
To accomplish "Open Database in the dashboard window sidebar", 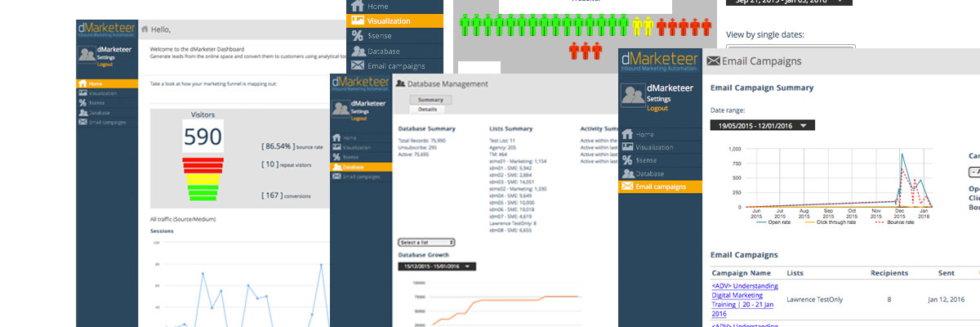I will coord(107,113).
